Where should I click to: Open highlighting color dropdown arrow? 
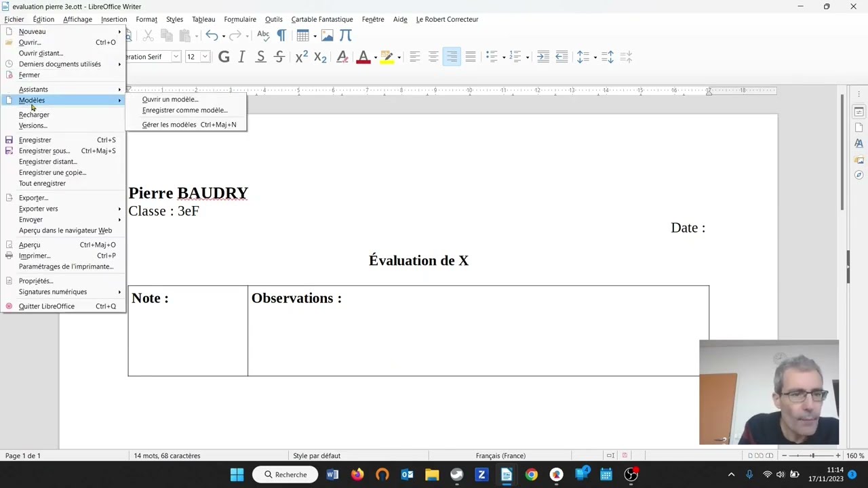(399, 57)
